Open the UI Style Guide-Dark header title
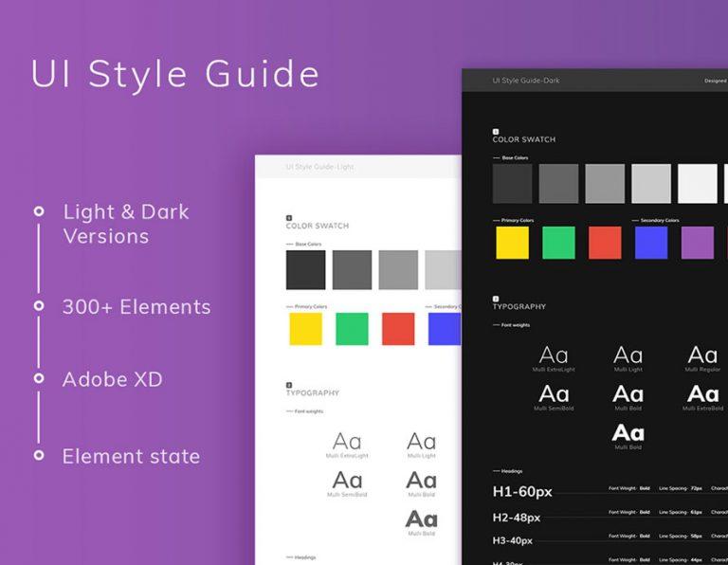 pos(526,81)
